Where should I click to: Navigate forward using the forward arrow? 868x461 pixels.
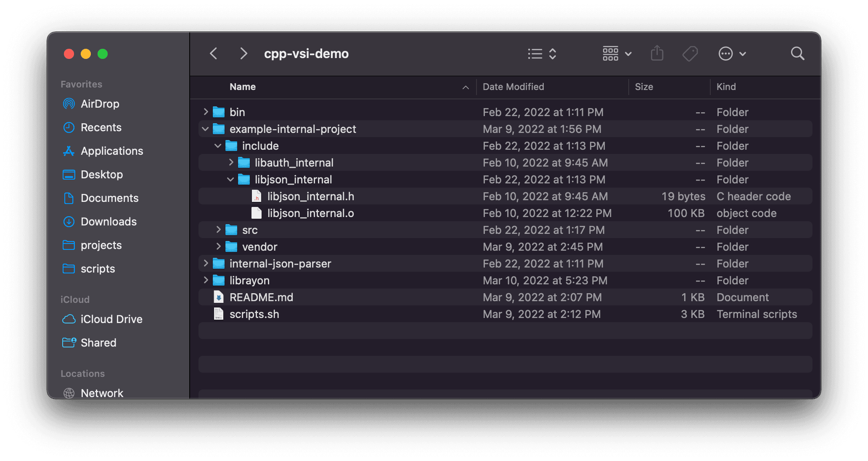point(243,53)
